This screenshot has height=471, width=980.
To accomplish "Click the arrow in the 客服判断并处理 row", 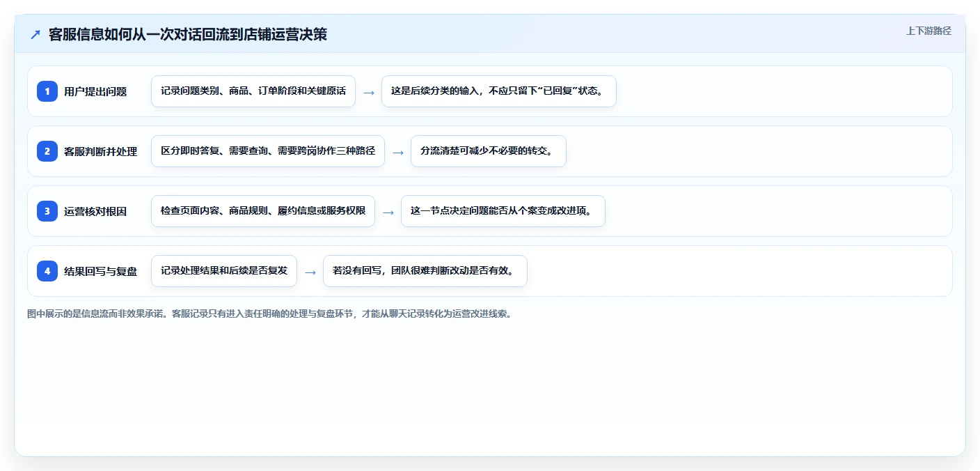I will click(398, 152).
